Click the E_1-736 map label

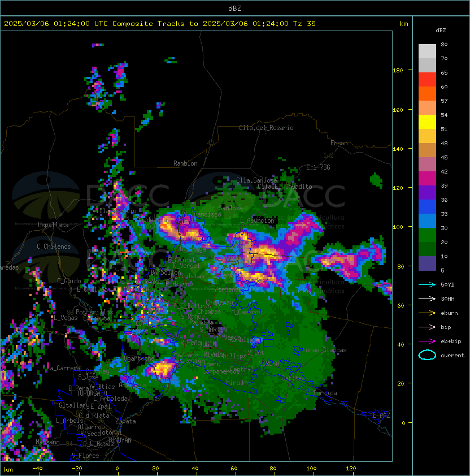318,167
